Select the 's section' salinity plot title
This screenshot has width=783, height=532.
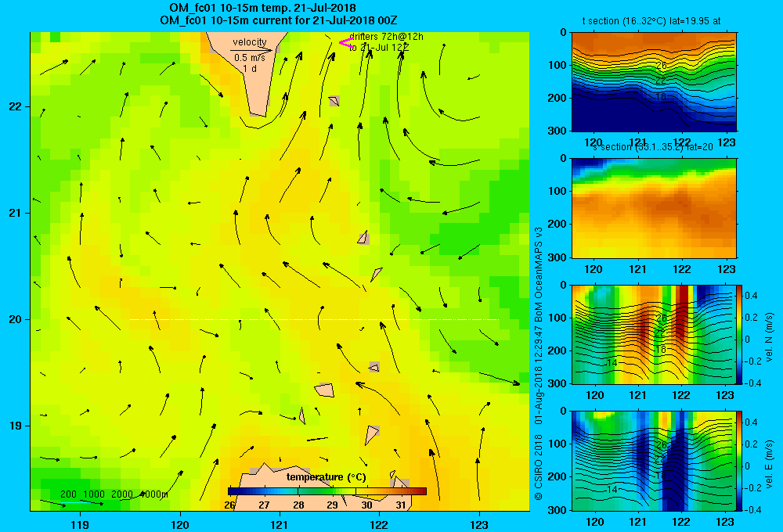pyautogui.click(x=653, y=147)
